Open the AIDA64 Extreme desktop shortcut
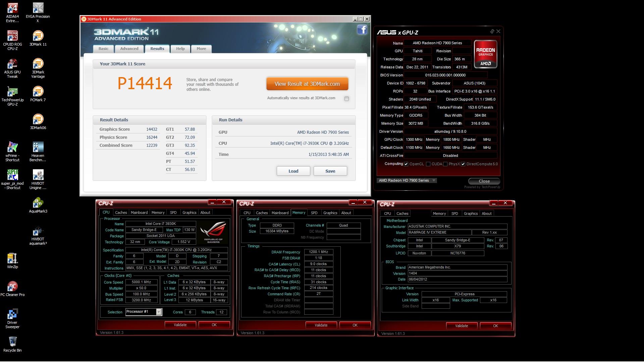 [x=12, y=13]
